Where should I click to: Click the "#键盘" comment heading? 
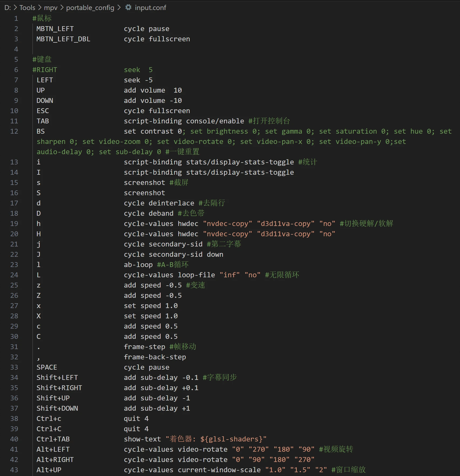(42, 59)
